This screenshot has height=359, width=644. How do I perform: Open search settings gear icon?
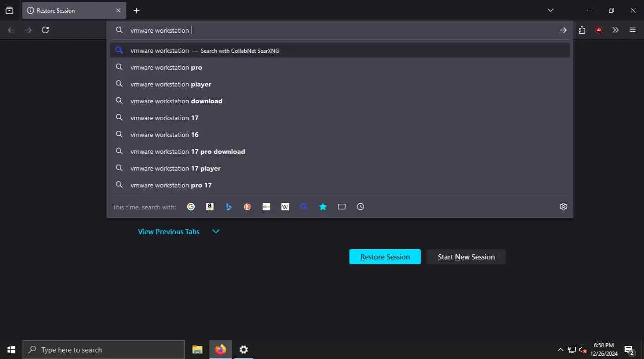click(563, 207)
